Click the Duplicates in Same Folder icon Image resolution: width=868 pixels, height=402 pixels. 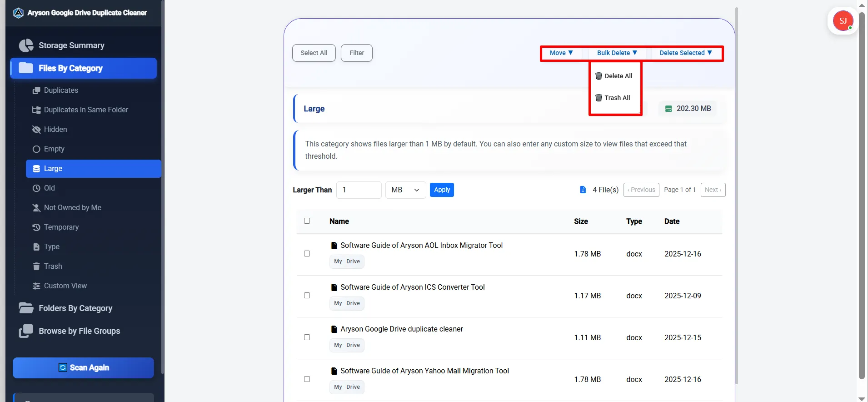(x=36, y=110)
